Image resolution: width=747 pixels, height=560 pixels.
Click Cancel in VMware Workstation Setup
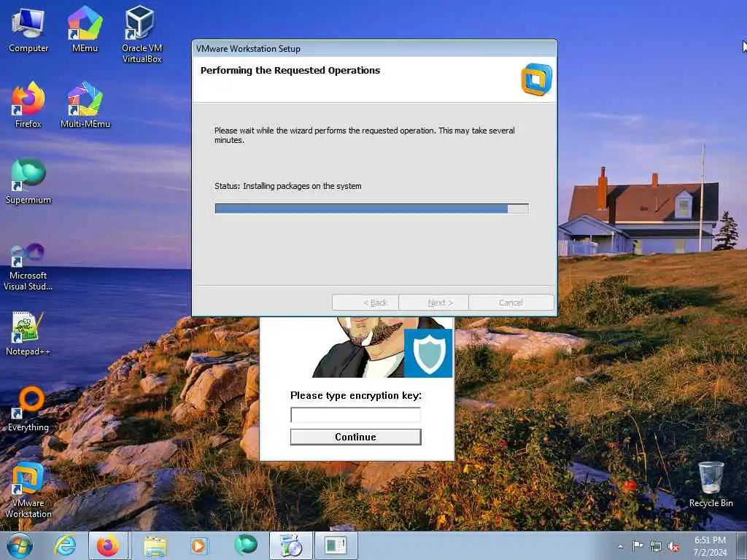pyautogui.click(x=511, y=303)
